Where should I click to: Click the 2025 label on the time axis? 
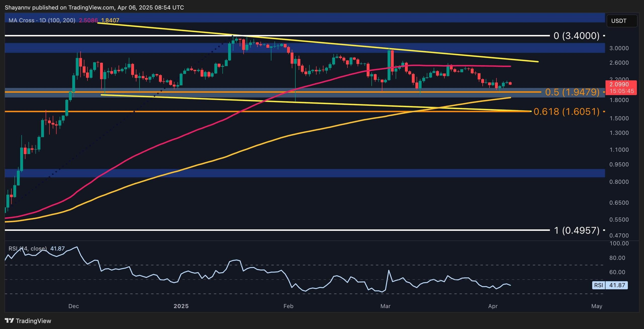(182, 306)
